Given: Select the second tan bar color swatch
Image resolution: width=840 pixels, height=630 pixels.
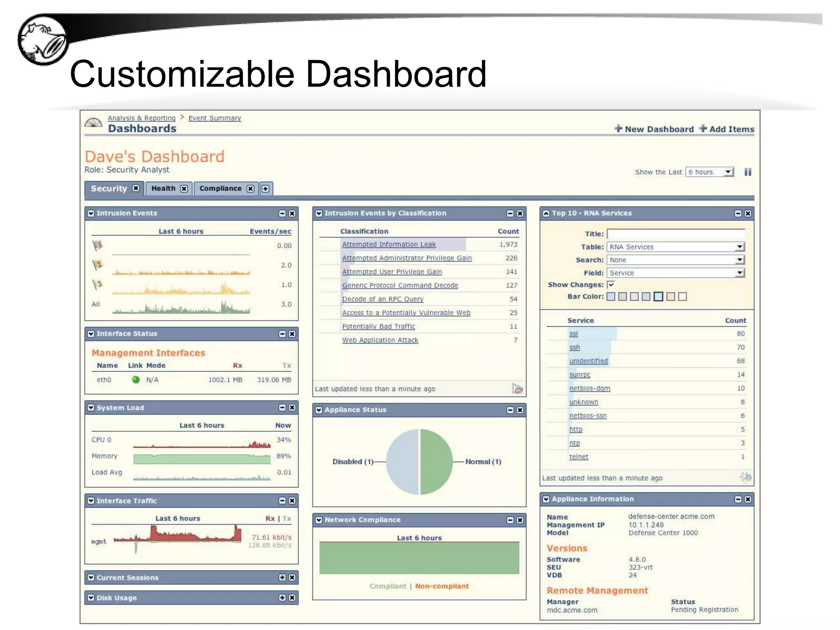Looking at the screenshot, I should point(623,297).
